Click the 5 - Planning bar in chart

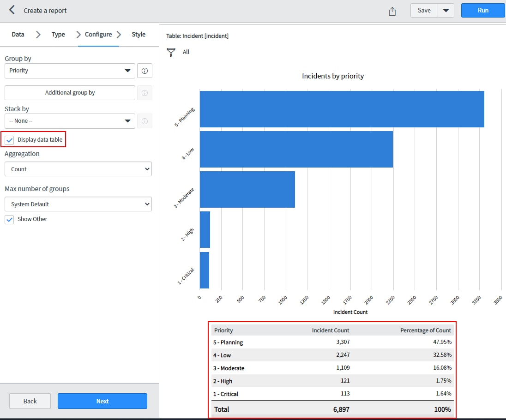click(342, 109)
